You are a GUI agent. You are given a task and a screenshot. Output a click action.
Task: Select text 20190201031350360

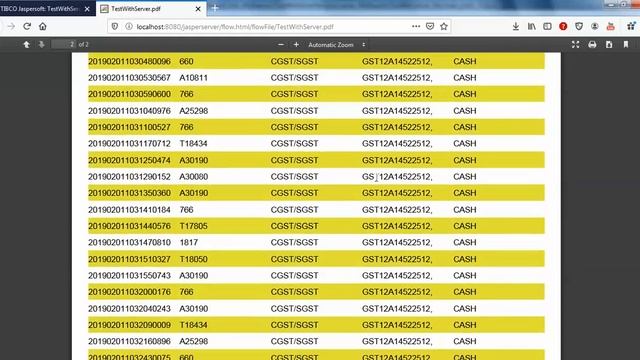129,193
